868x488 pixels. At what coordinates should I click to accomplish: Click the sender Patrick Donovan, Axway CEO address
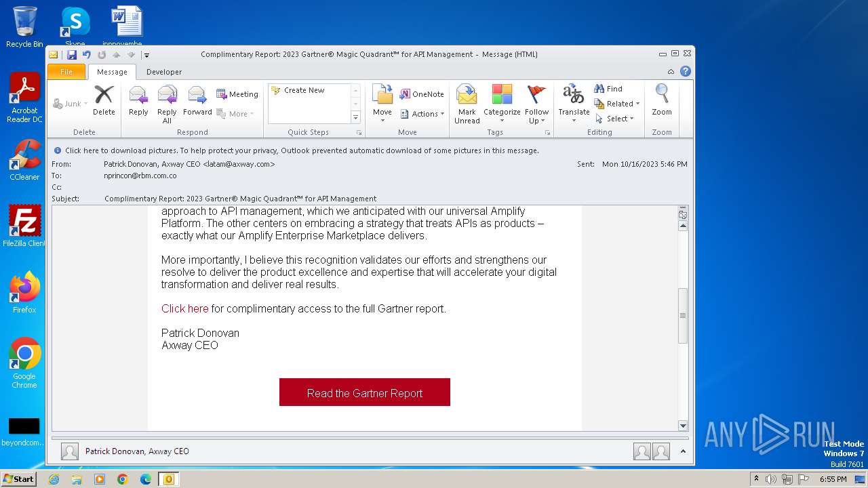click(x=189, y=164)
